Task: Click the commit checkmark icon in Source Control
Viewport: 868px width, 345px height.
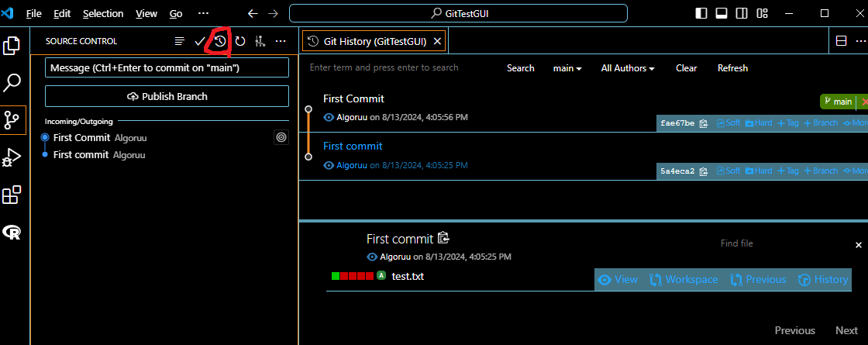Action: tap(200, 41)
